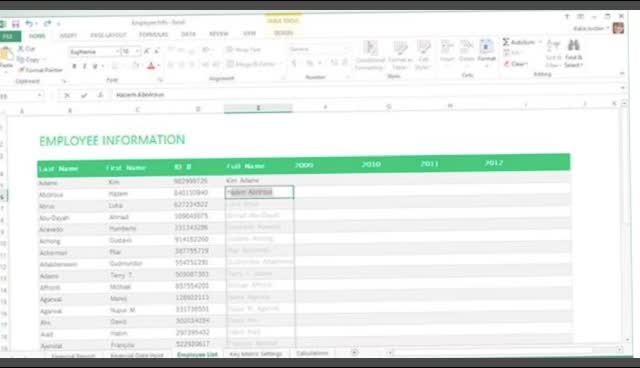Viewport: 640px width, 368px height.
Task: Open the Name Box dropdown
Action: [x=40, y=95]
